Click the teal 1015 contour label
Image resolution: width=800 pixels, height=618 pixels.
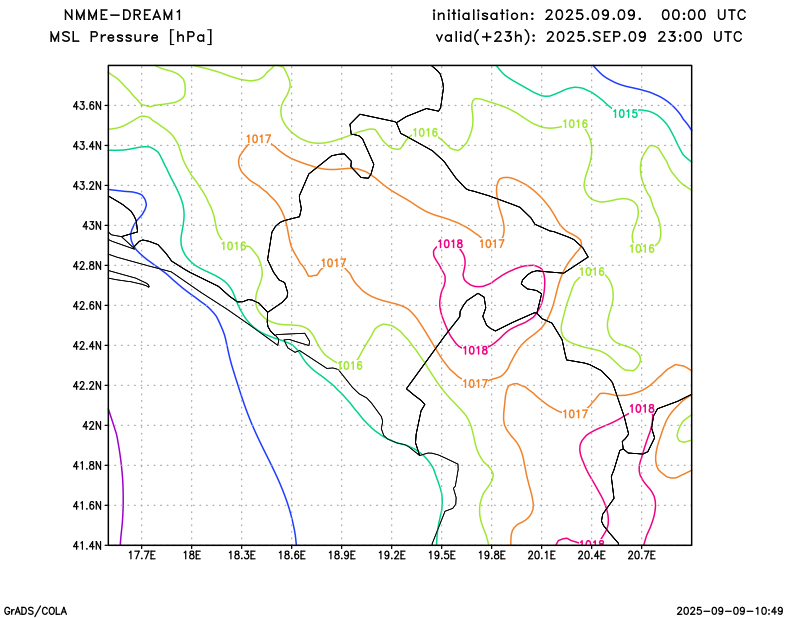coord(625,114)
